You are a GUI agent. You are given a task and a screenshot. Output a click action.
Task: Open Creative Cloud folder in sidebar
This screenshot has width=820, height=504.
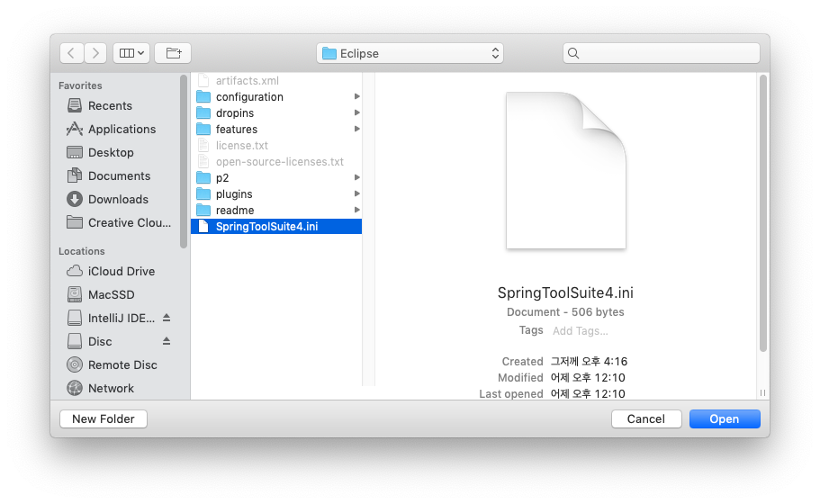pos(120,222)
